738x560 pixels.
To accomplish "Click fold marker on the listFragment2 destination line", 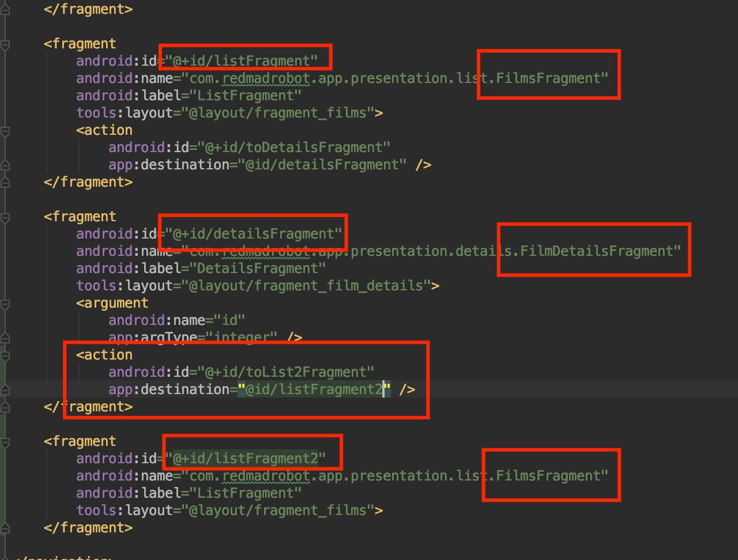I will [5, 389].
